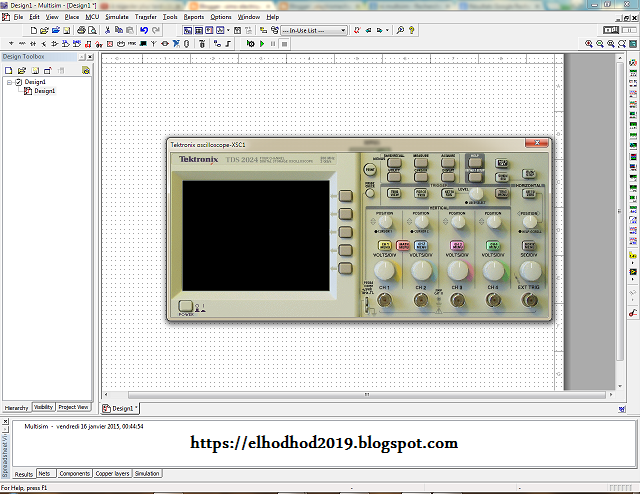Click the CH1 VOLTS/DIV knob
Viewport: 642px width, 494px height.
[x=385, y=271]
